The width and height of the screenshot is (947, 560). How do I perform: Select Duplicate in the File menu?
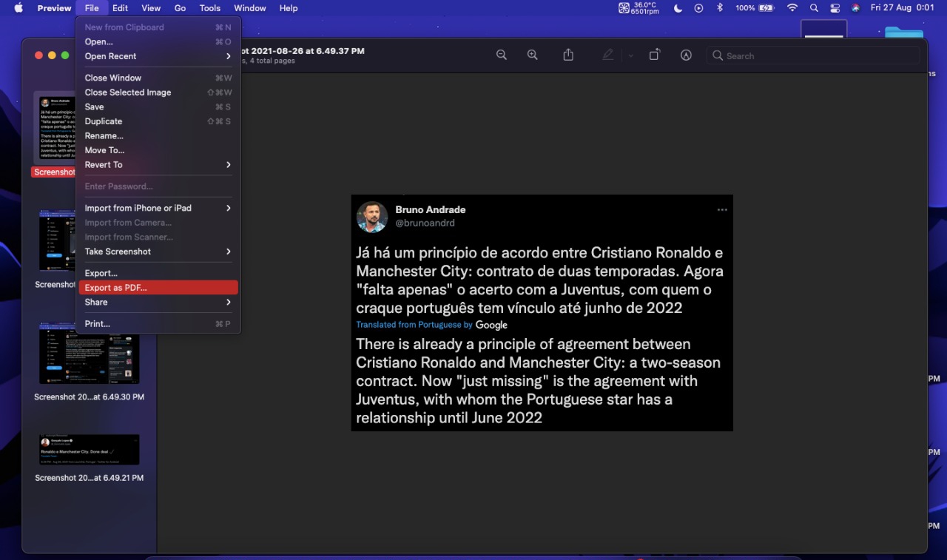158,121
